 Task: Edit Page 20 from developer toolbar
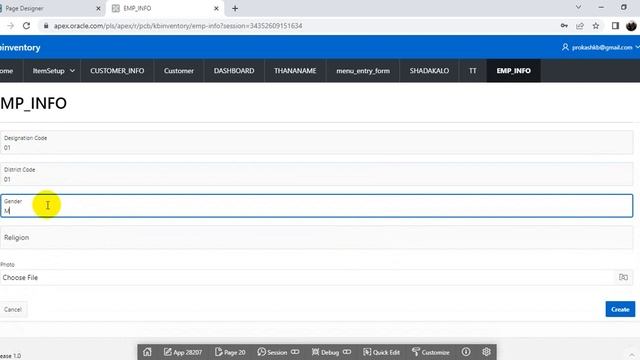230,352
